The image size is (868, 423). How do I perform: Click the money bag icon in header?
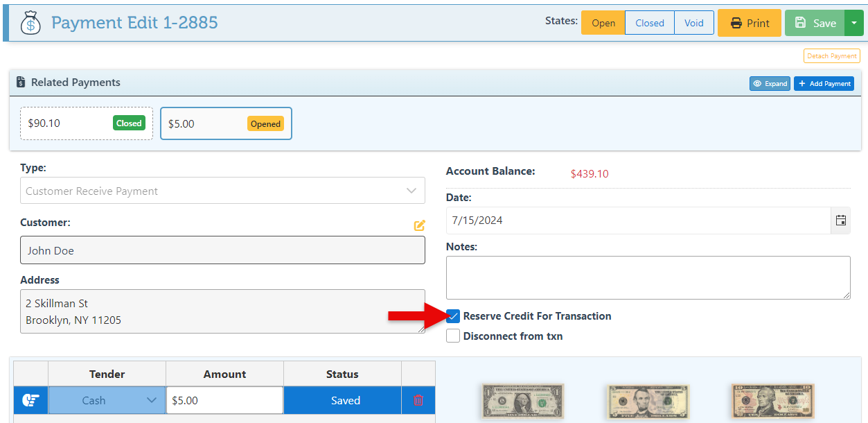tap(30, 23)
